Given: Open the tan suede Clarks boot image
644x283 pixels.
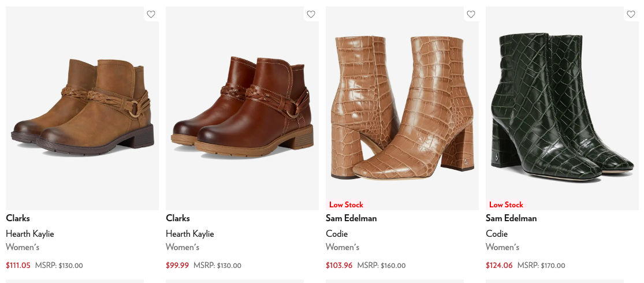Looking at the screenshot, I should 82,109.
